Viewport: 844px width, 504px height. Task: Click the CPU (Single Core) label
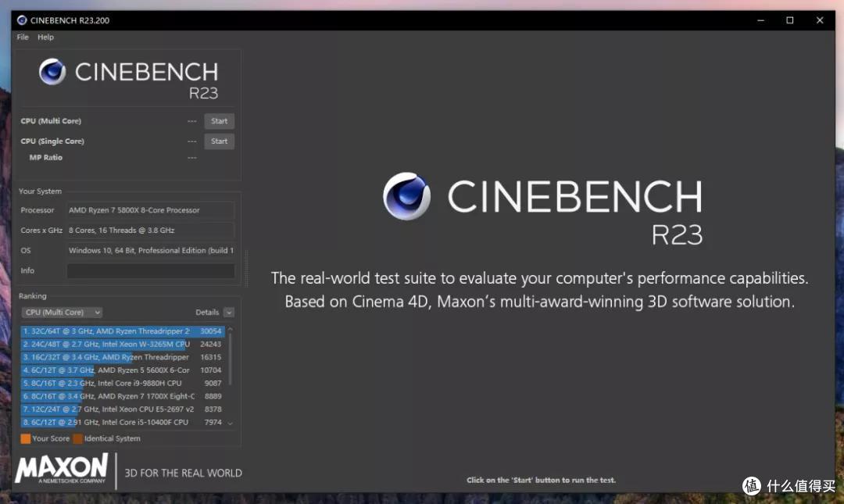(52, 141)
